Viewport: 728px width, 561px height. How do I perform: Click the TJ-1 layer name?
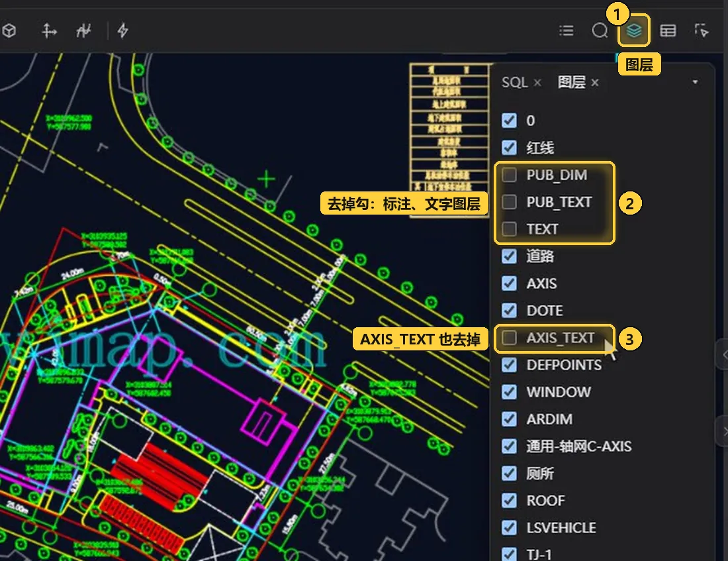pos(539,554)
